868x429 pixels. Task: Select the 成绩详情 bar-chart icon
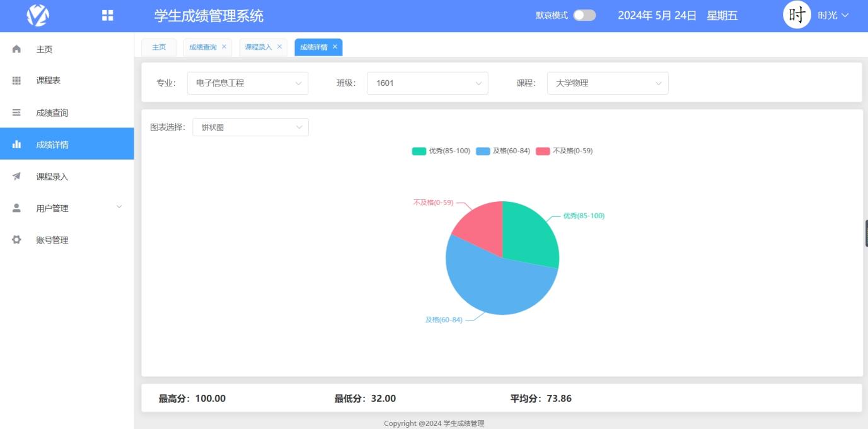point(16,144)
